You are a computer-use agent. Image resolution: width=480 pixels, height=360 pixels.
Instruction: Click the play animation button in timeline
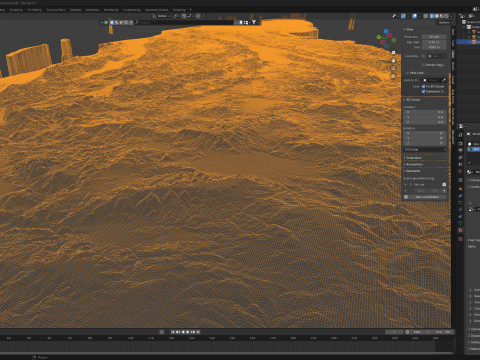[x=188, y=332]
